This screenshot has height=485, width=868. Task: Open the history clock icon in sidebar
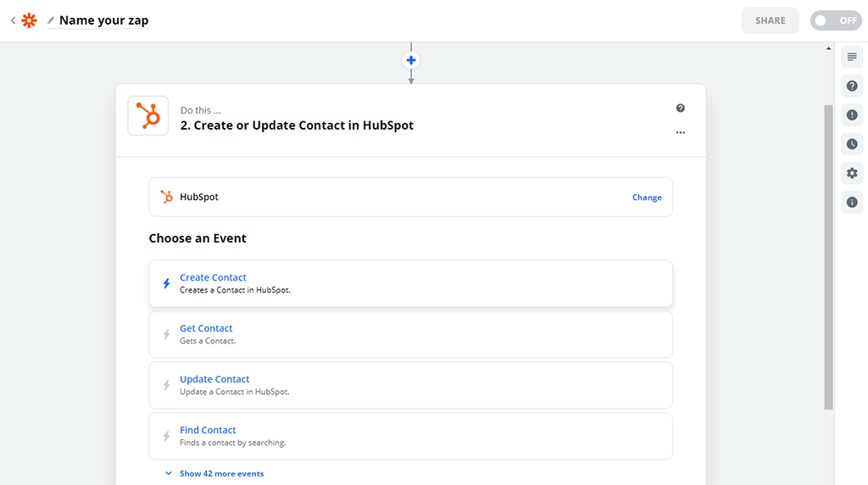coord(852,144)
